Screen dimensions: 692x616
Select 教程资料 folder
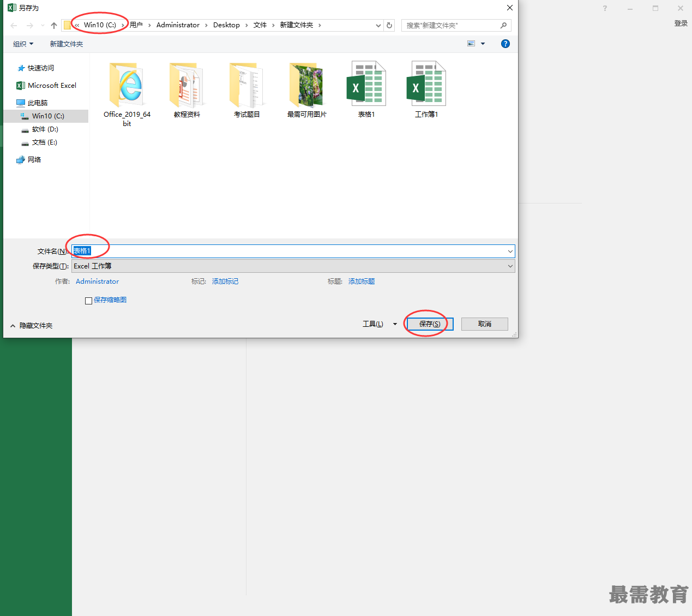(x=187, y=90)
